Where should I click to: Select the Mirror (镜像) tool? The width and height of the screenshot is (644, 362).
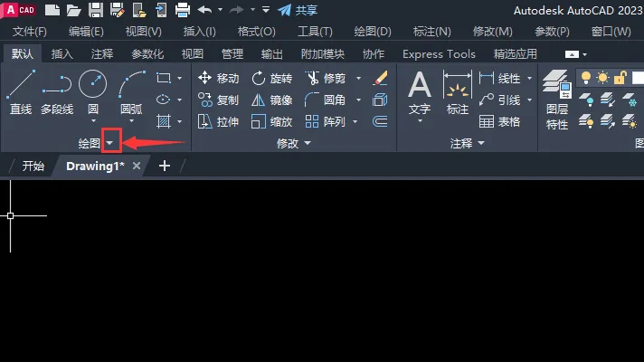tap(271, 100)
